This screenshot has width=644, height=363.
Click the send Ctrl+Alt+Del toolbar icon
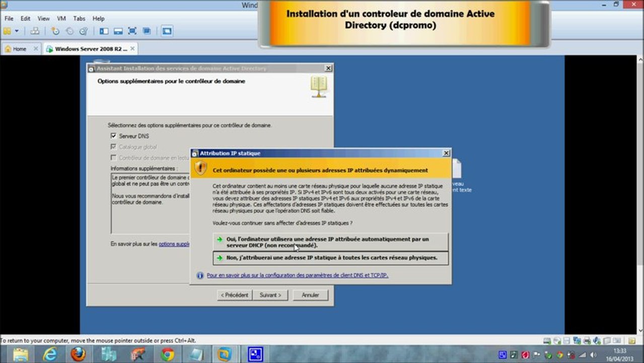[x=35, y=31]
